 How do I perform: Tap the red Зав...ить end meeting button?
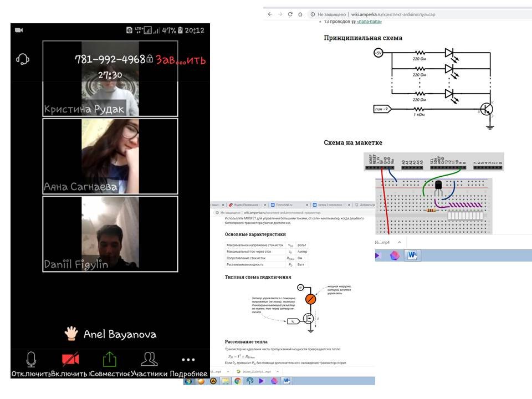(x=181, y=60)
